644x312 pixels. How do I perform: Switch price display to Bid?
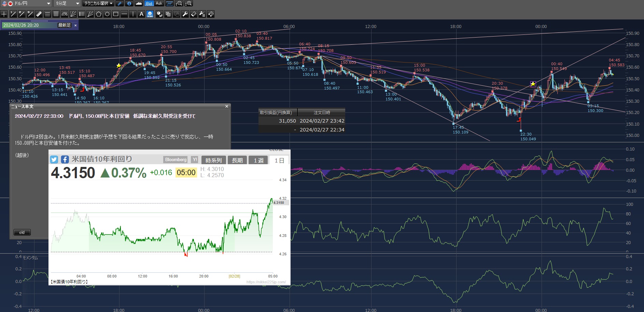tap(149, 3)
